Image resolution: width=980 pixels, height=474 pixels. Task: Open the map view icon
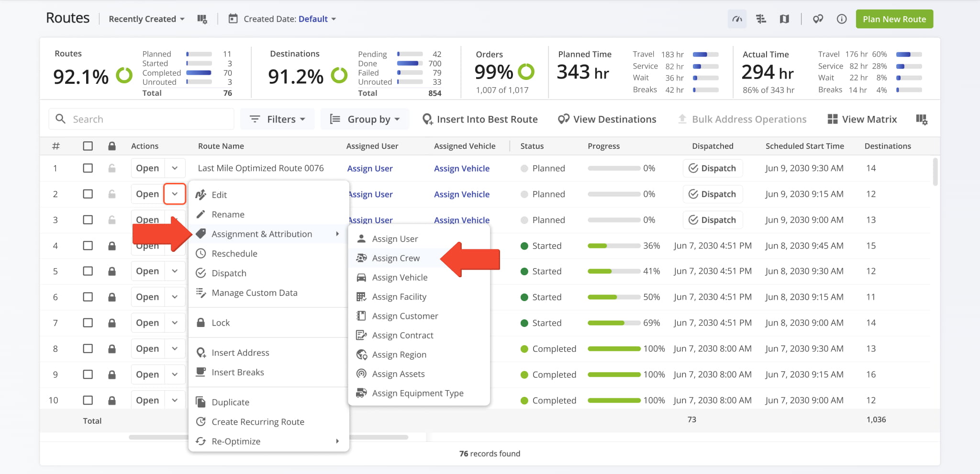pyautogui.click(x=784, y=19)
